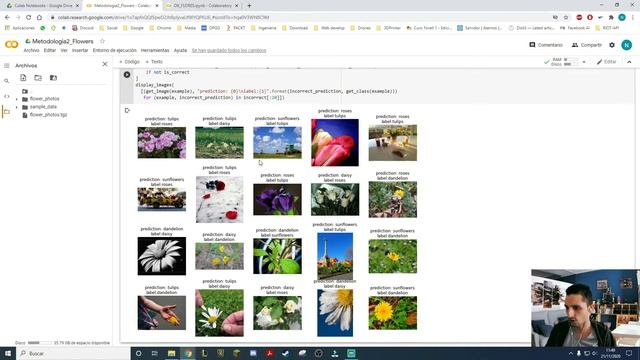Click the saved changes status link

coord(229,50)
